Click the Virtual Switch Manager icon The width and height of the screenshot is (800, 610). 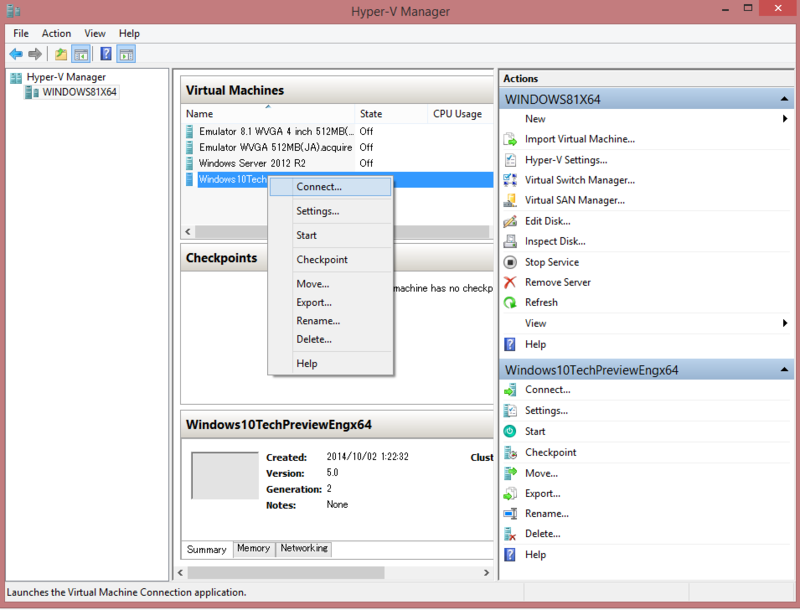click(510, 180)
